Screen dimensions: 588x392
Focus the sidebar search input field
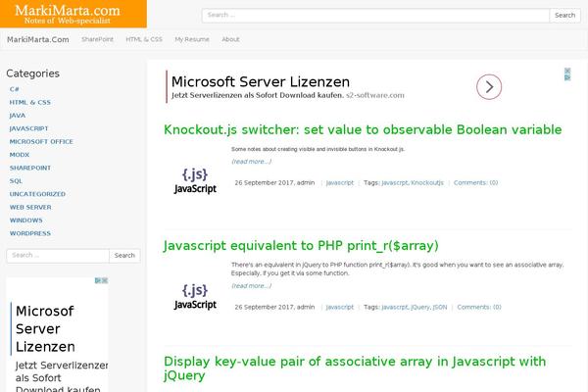pyautogui.click(x=58, y=256)
